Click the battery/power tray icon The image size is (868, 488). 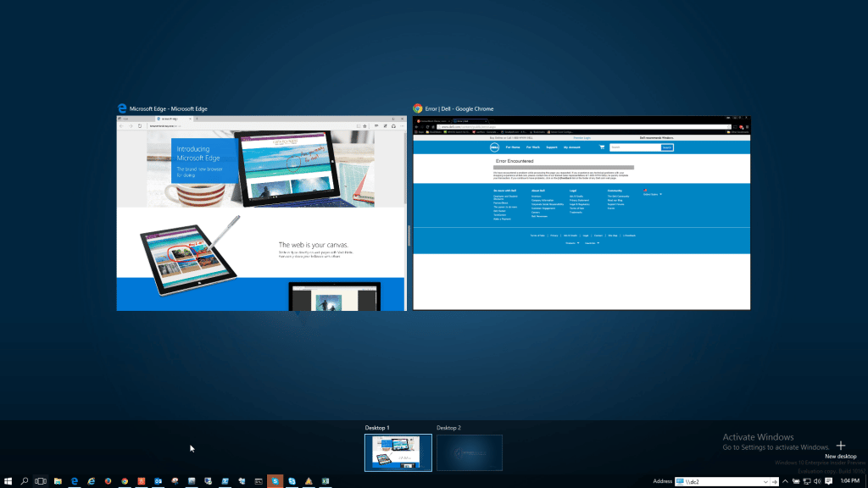click(x=796, y=481)
